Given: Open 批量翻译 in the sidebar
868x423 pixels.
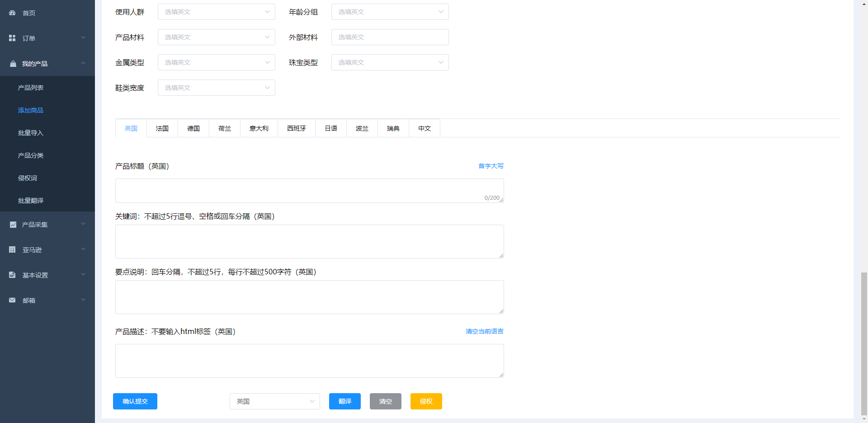Looking at the screenshot, I should click(x=31, y=201).
